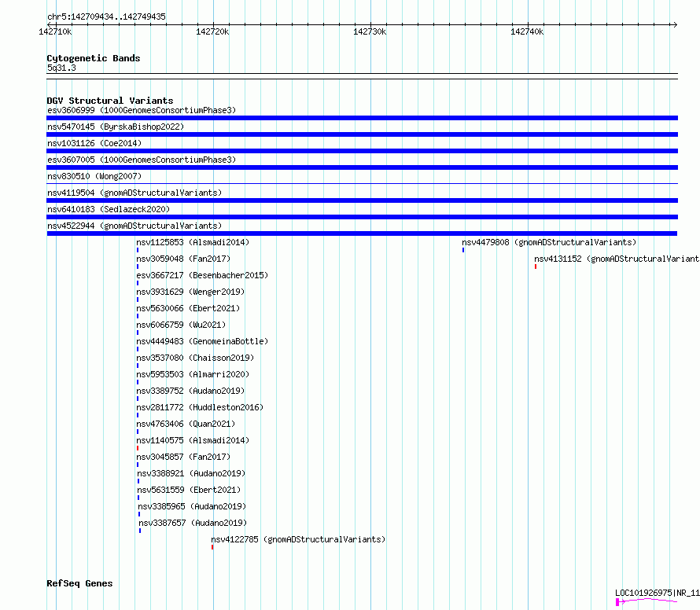
Task: Open nsv6410183 Sedlazeck2020 variant
Action: pos(109,209)
